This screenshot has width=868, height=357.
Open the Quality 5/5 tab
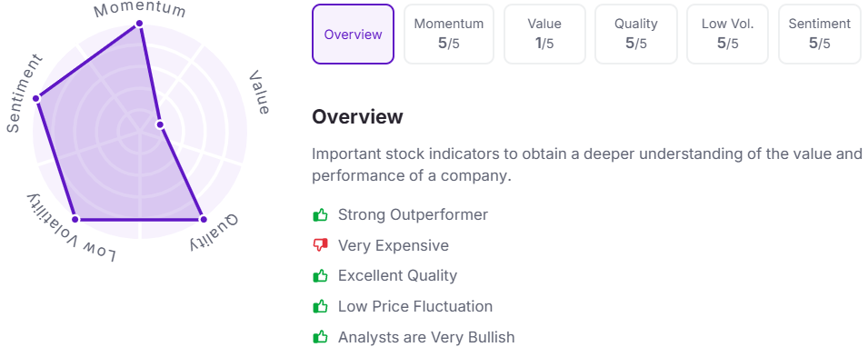click(x=636, y=35)
